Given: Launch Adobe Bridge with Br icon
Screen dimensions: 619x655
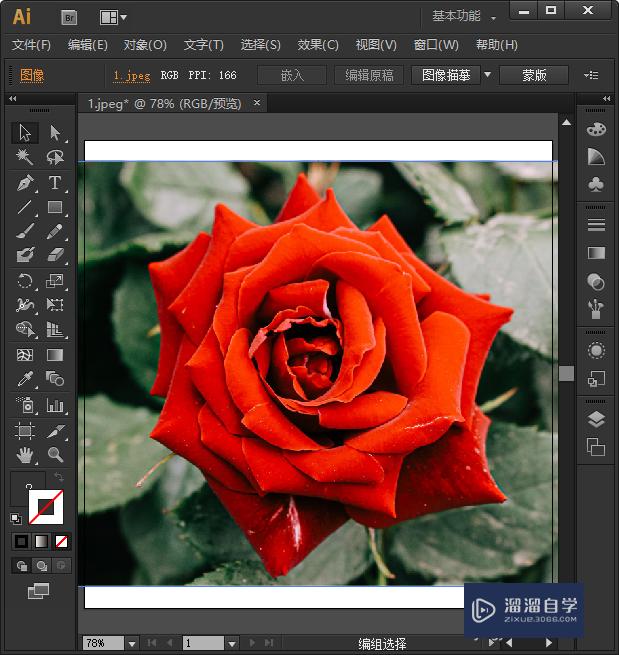Looking at the screenshot, I should click(69, 18).
